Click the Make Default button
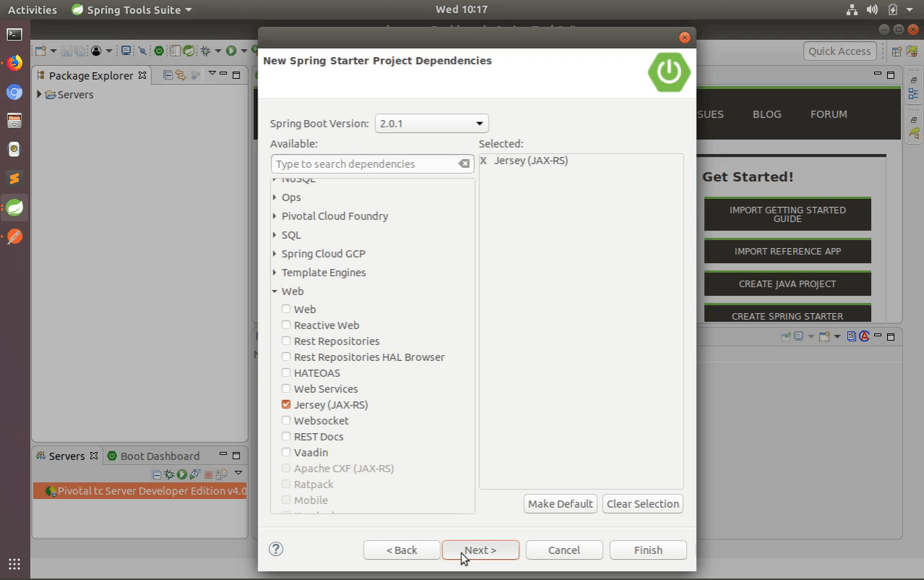924x580 pixels. (560, 503)
